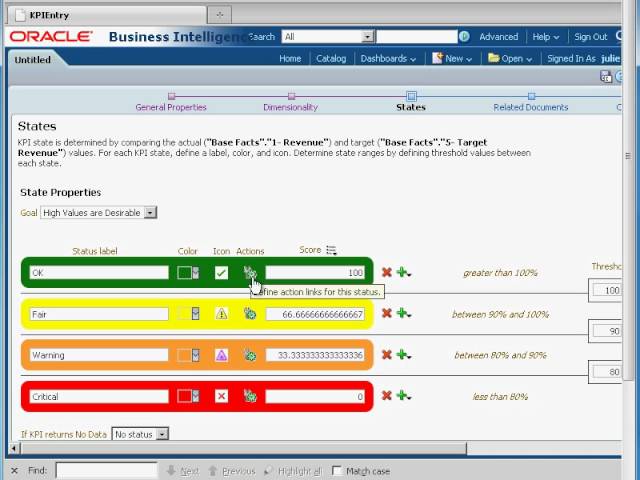
Task: Click Previous in the Find bar
Action: [232, 471]
